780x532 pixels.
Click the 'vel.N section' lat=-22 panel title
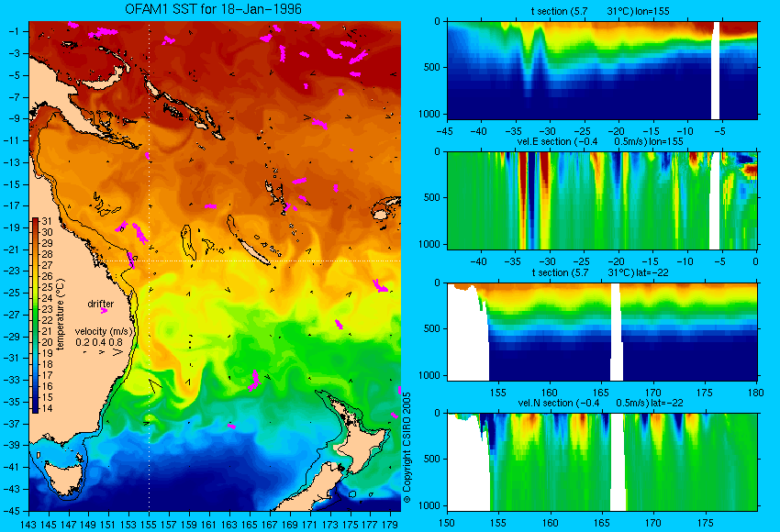pyautogui.click(x=600, y=403)
